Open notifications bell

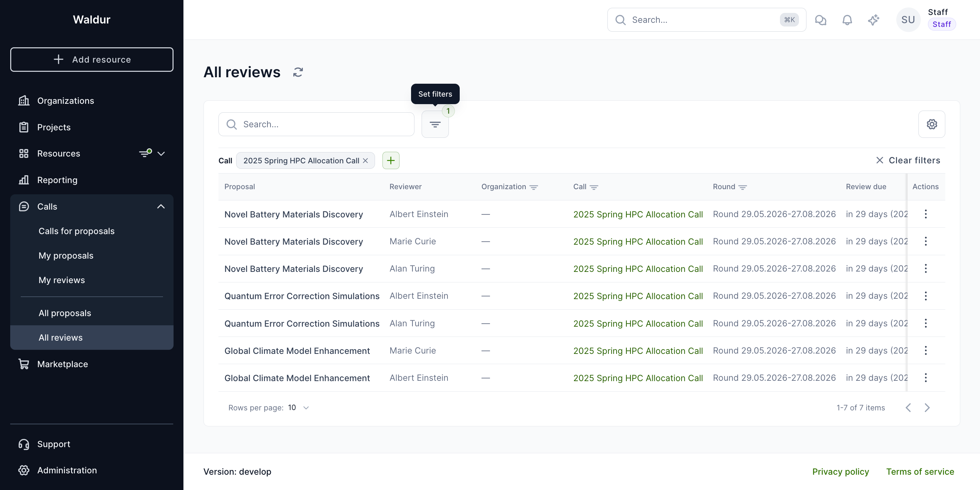847,20
